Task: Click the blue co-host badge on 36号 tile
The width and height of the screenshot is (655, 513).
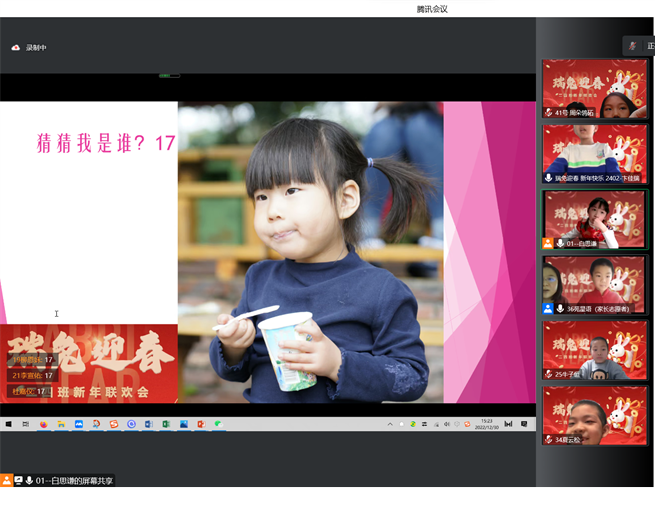Action: 548,309
